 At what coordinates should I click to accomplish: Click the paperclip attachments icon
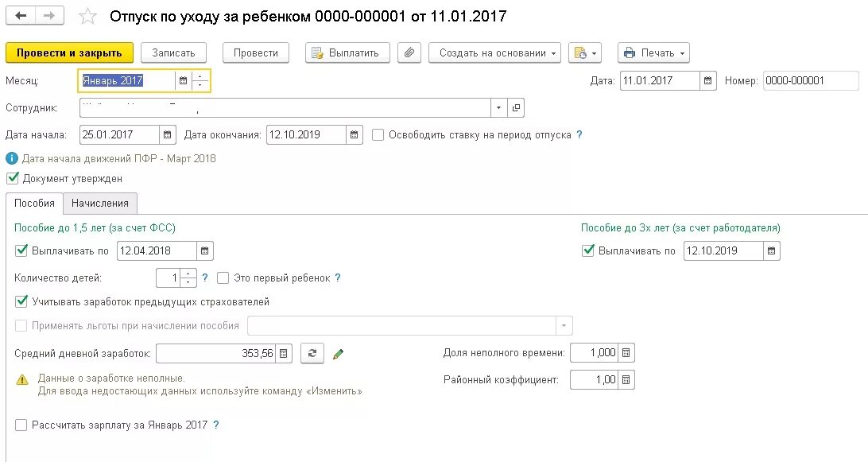point(409,52)
